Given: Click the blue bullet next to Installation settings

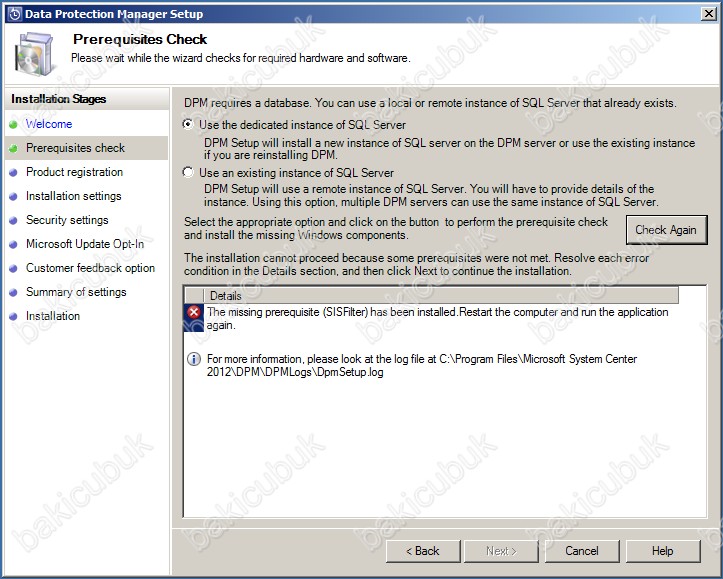Looking at the screenshot, I should point(13,196).
